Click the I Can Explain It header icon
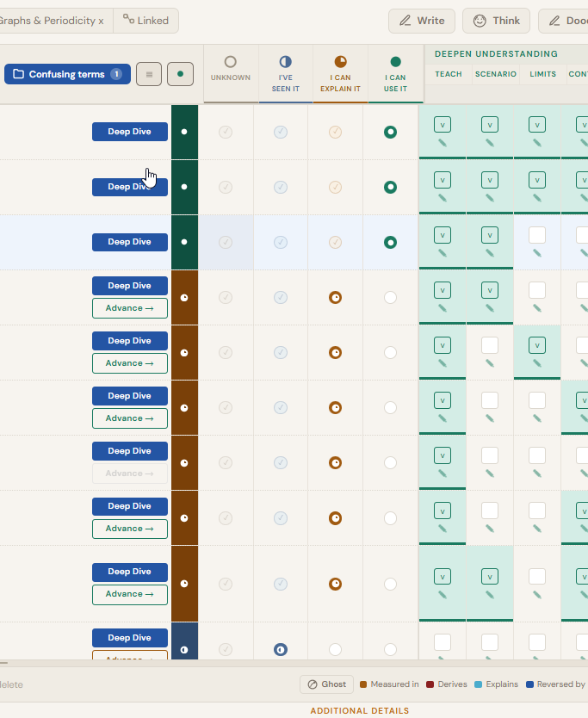 340,62
